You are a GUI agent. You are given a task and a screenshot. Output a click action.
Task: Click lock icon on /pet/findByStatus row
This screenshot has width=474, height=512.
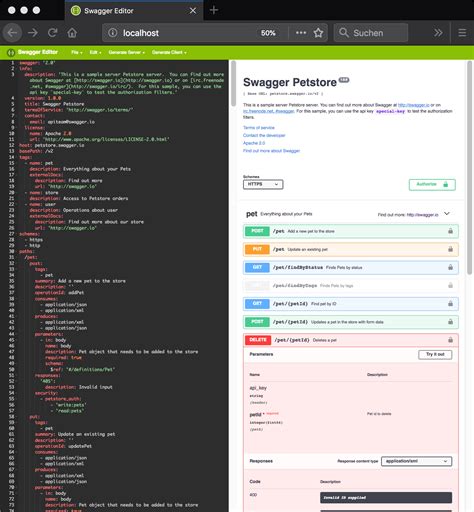(450, 267)
